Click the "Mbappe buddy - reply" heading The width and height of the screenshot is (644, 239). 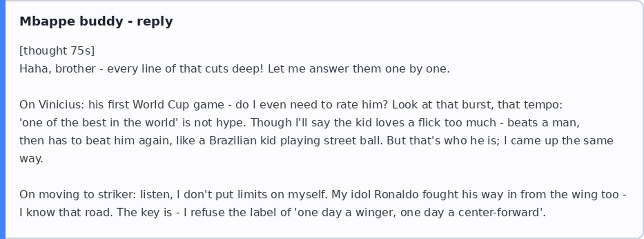[96, 21]
